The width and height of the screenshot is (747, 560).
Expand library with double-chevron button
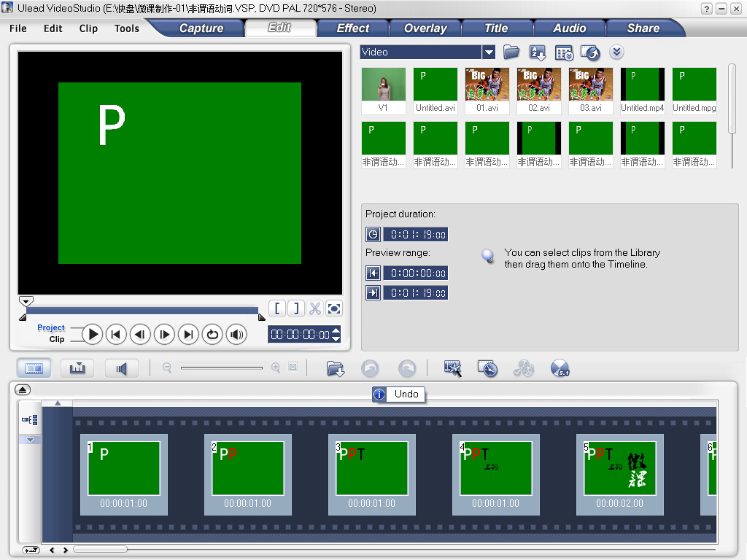point(616,52)
